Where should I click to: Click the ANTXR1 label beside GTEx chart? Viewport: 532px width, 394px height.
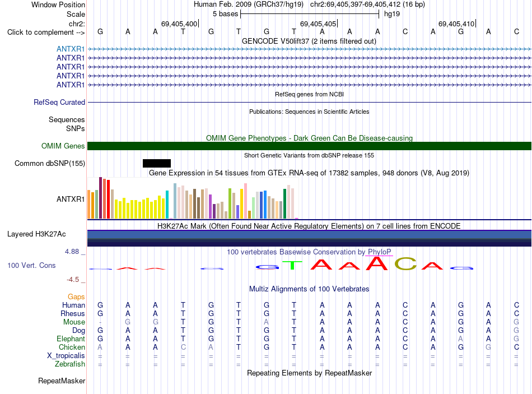point(71,199)
